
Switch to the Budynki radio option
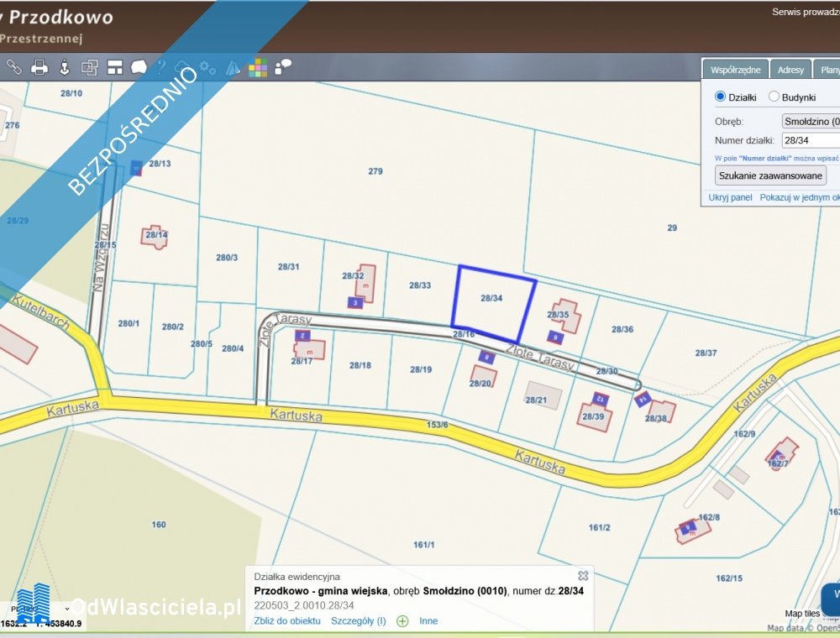pos(773,96)
